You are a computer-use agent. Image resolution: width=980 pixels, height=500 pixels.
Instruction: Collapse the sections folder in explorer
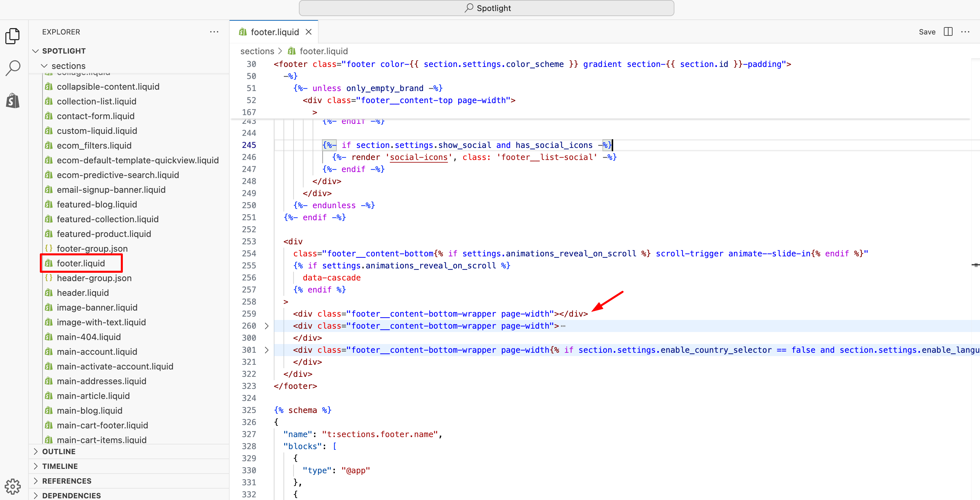(x=45, y=66)
